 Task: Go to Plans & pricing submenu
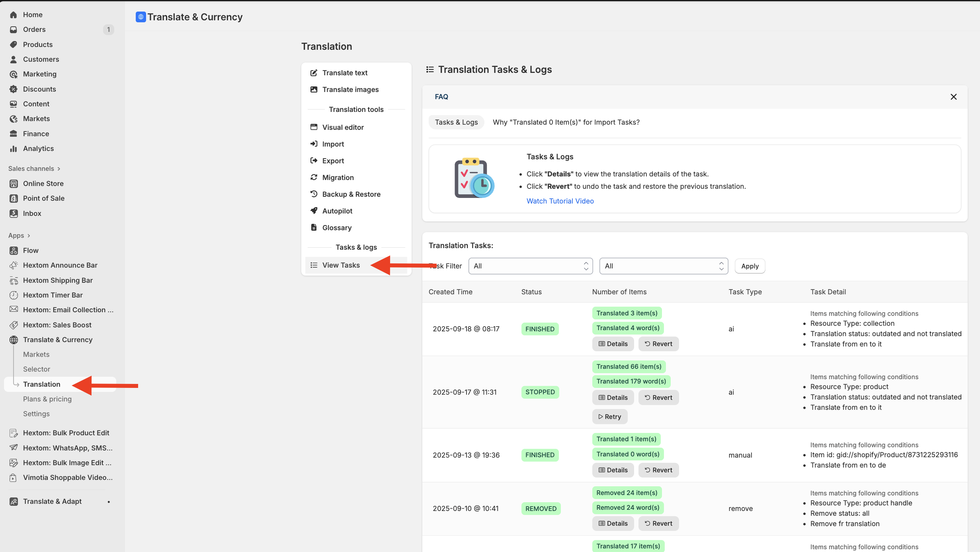[47, 399]
